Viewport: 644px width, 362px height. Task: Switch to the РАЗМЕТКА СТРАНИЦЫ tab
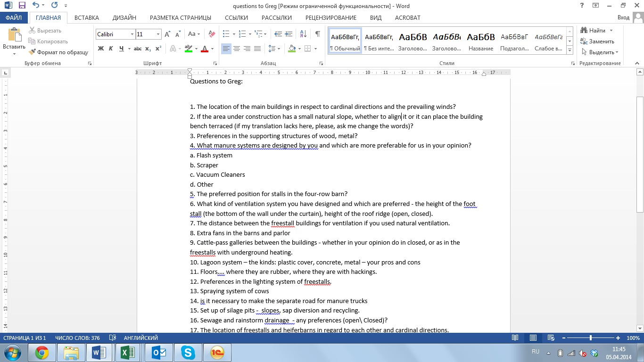181,18
